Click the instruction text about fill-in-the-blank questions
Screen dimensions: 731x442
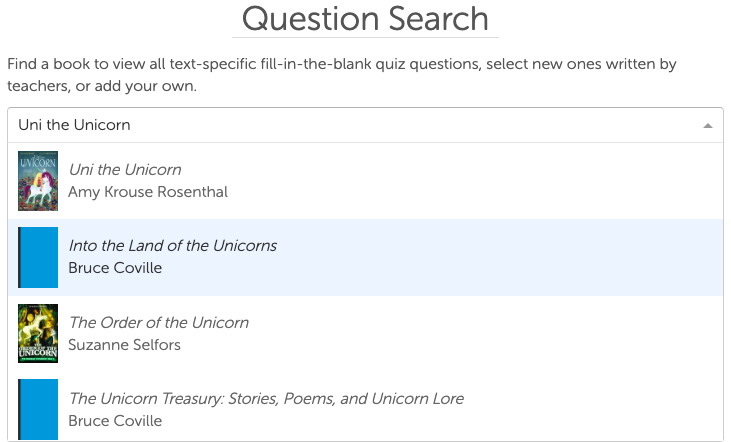[x=342, y=75]
